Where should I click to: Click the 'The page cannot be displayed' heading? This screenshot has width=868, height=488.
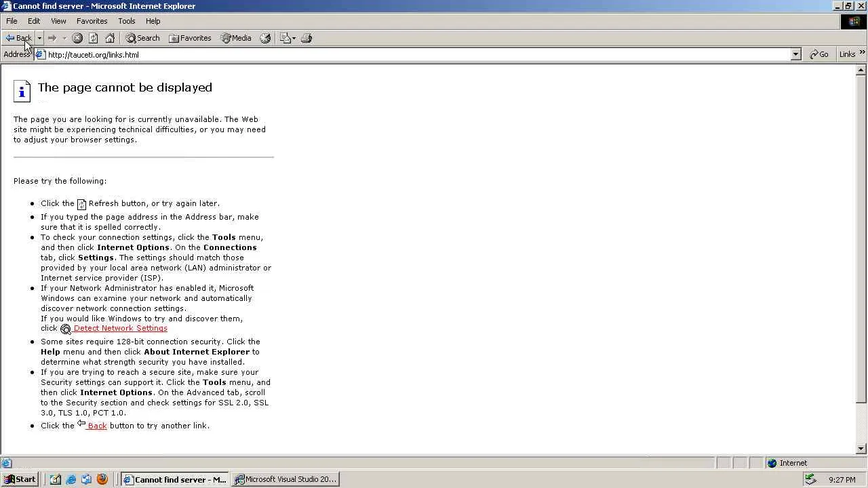[125, 87]
